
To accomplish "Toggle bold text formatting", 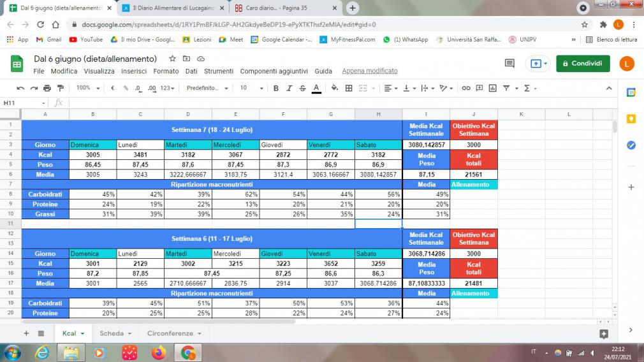I will pyautogui.click(x=276, y=88).
